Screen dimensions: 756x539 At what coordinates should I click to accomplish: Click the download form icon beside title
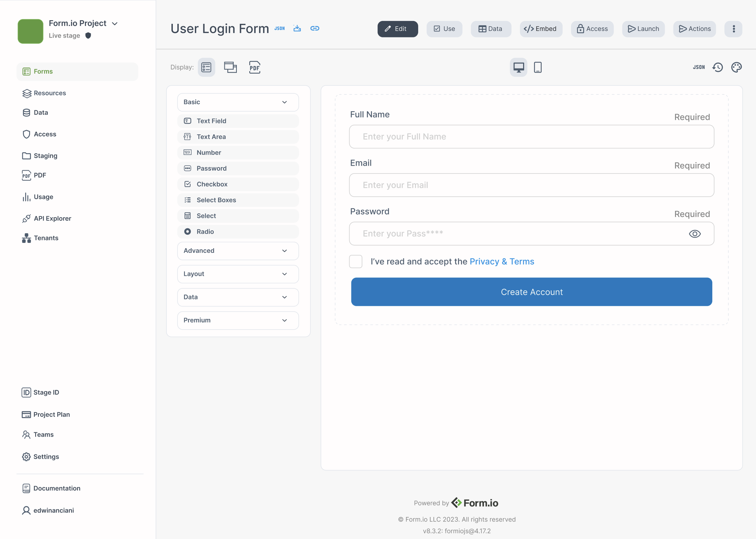point(297,28)
